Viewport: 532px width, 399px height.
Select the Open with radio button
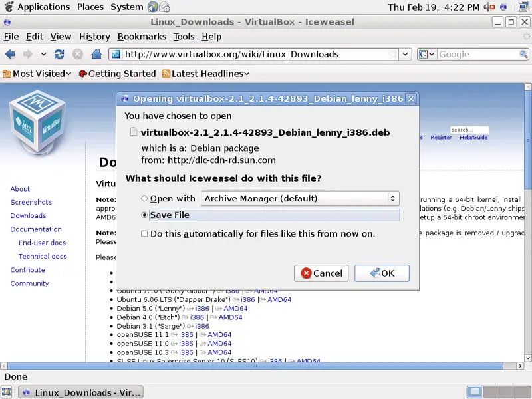[144, 198]
